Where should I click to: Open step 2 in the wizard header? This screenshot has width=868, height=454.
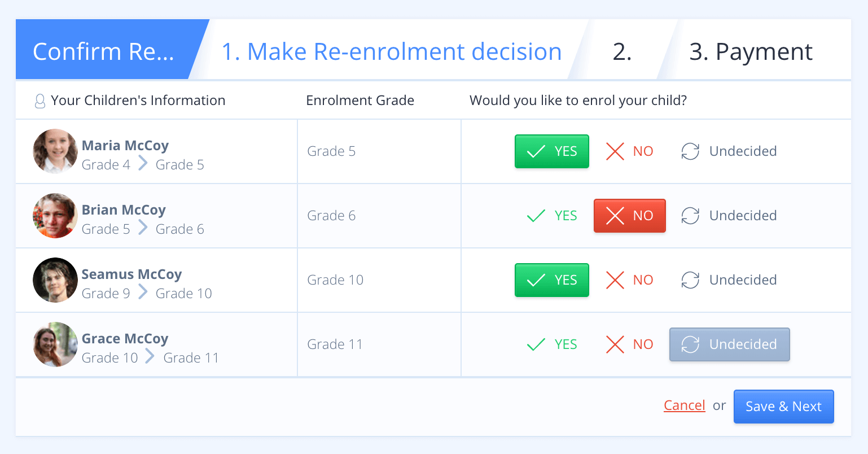(622, 51)
